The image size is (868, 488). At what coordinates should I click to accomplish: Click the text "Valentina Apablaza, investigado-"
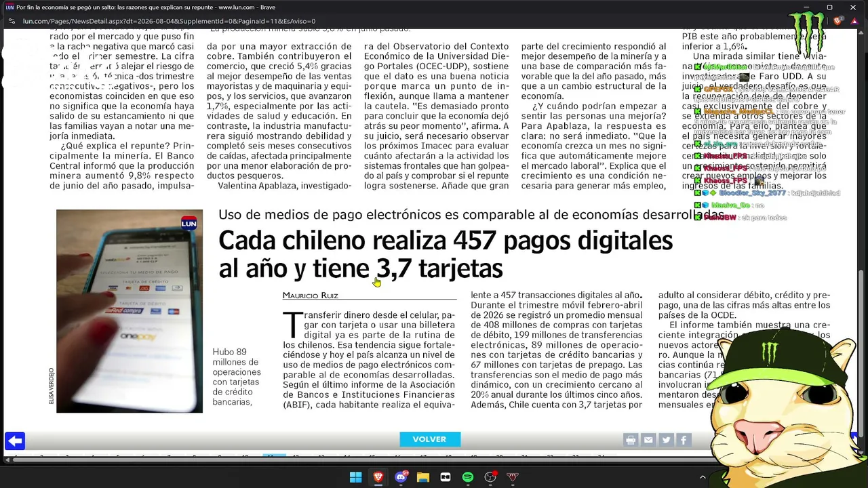point(285,186)
